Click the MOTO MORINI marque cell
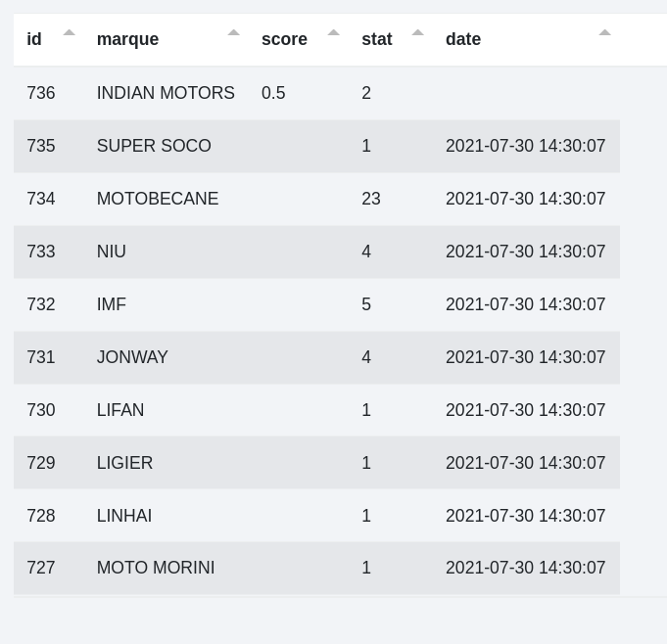The image size is (667, 644). click(156, 568)
